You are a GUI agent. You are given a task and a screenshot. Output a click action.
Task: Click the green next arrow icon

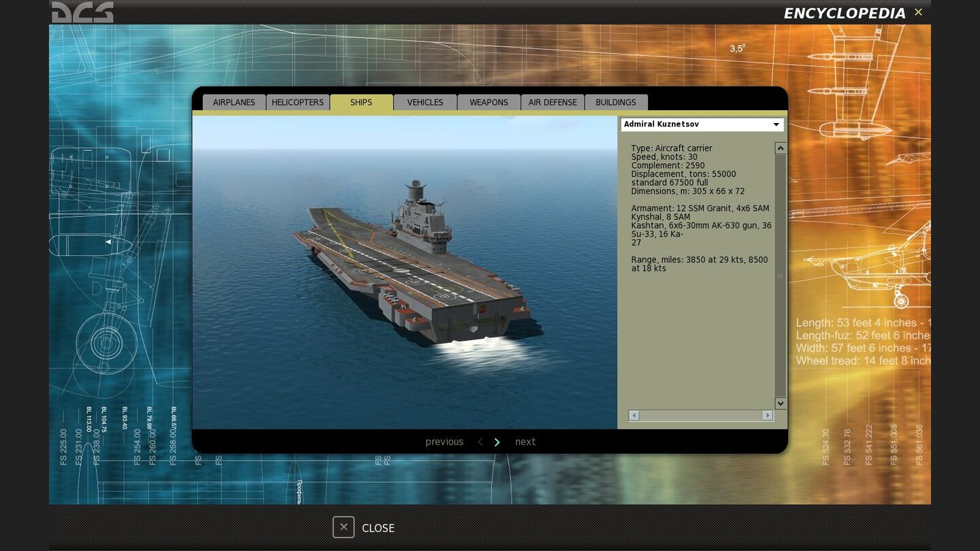point(497,442)
